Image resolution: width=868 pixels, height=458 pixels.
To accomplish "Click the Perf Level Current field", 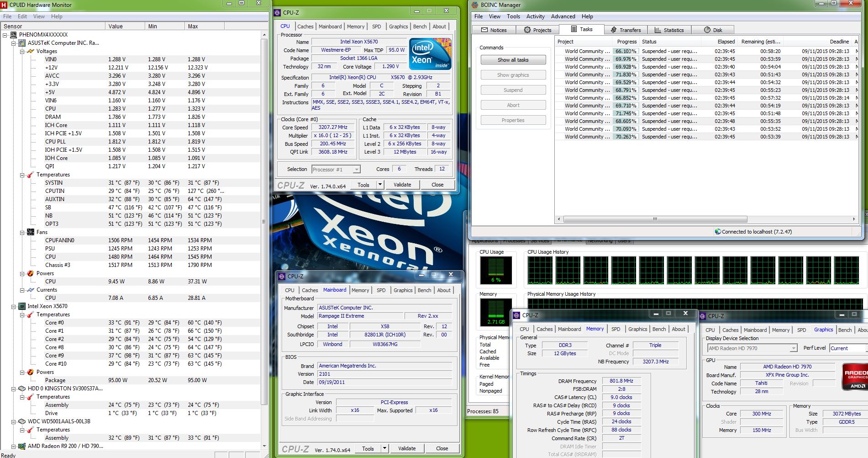I will coord(848,348).
